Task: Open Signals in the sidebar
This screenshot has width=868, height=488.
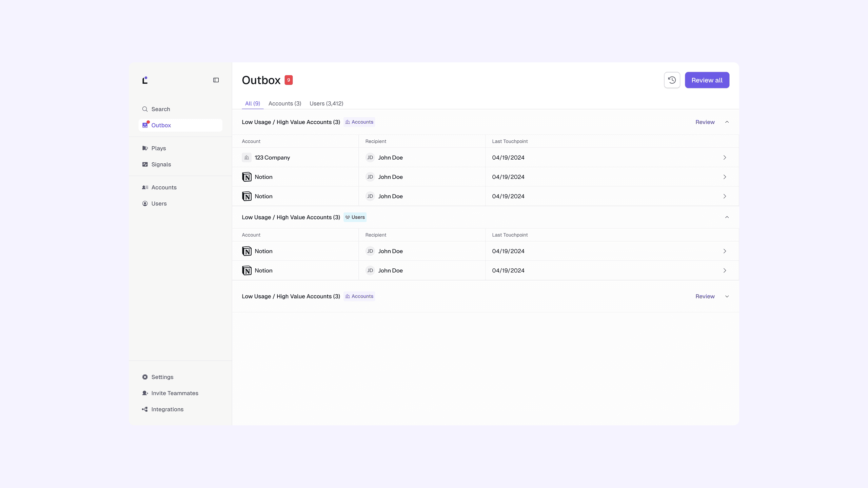Action: point(161,164)
